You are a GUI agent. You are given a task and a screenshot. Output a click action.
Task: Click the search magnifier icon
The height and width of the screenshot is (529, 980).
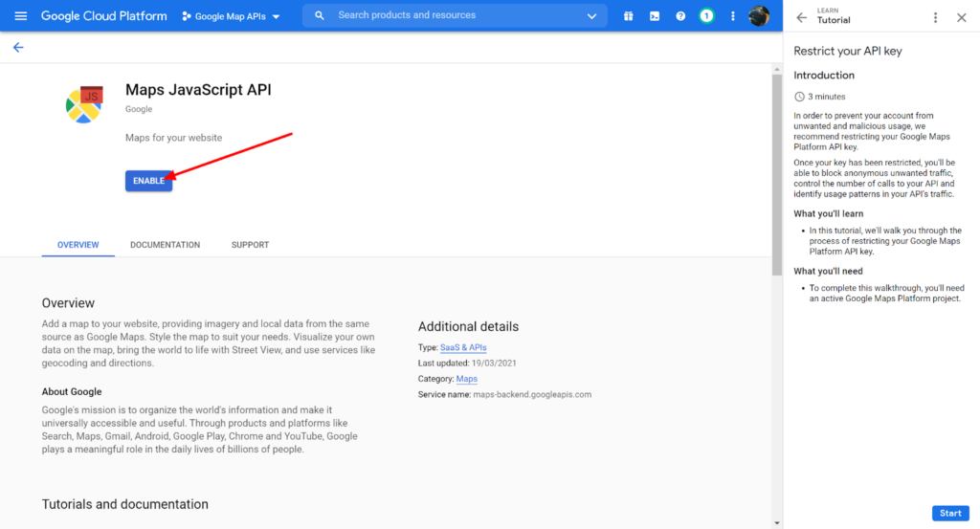pos(320,15)
